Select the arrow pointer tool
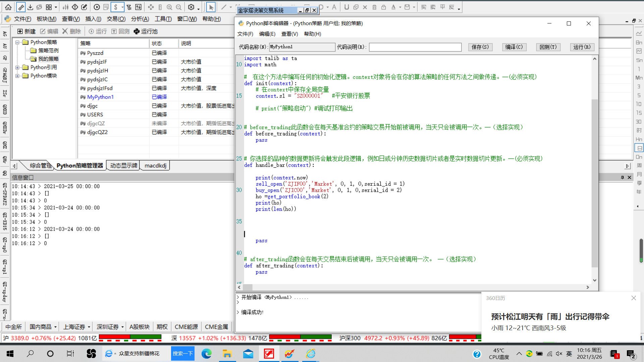Image resolution: width=644 pixels, height=362 pixels. pyautogui.click(x=211, y=7)
